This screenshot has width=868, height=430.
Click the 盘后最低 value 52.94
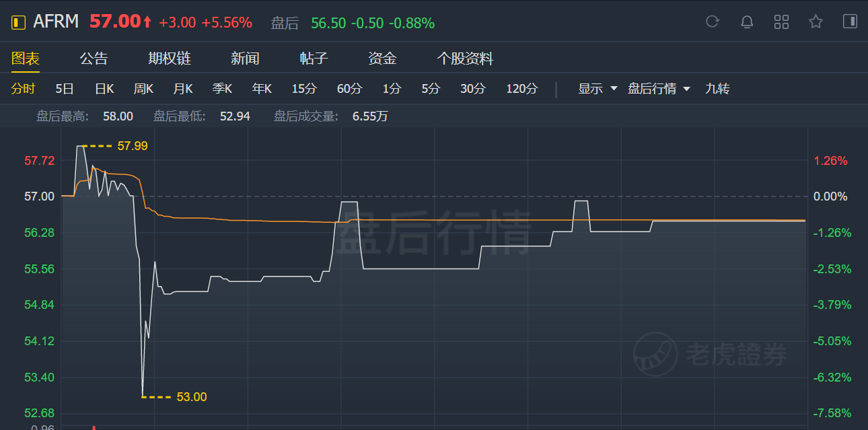(x=235, y=116)
